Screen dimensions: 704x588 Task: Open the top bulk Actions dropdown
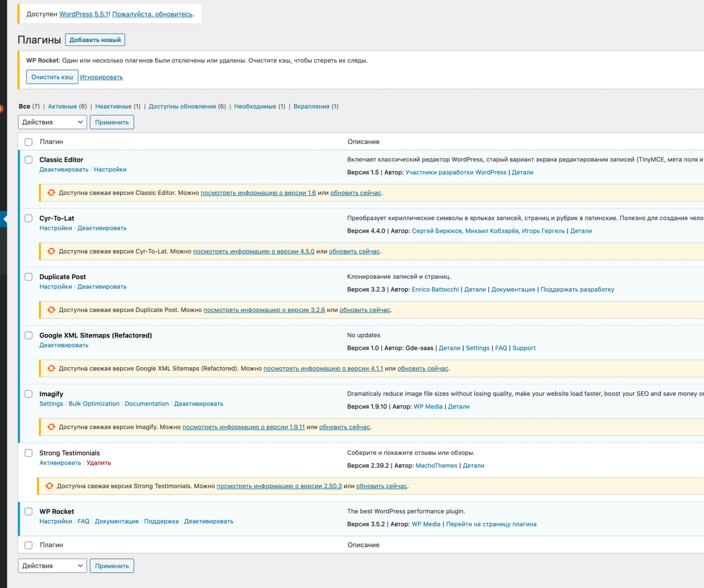(x=52, y=122)
